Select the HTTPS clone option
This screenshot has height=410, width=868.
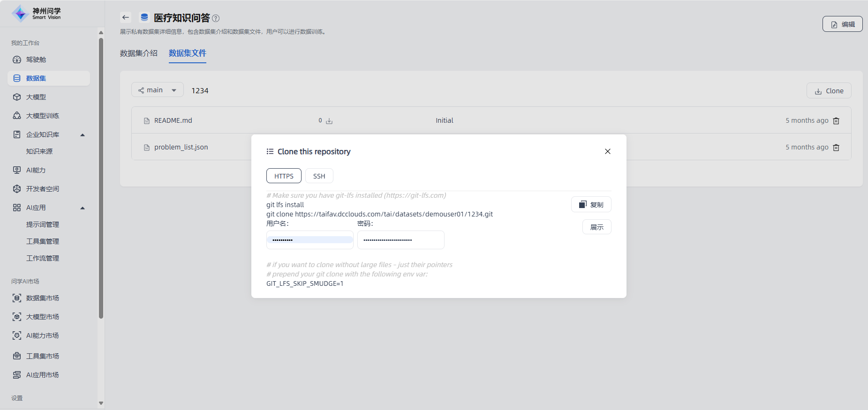(x=284, y=176)
